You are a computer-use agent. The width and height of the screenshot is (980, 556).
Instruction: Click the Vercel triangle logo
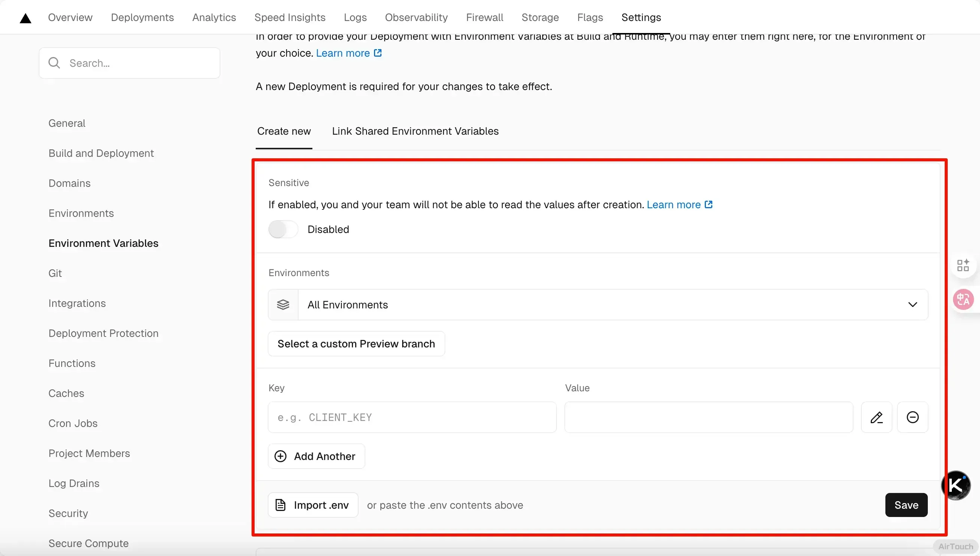point(25,18)
